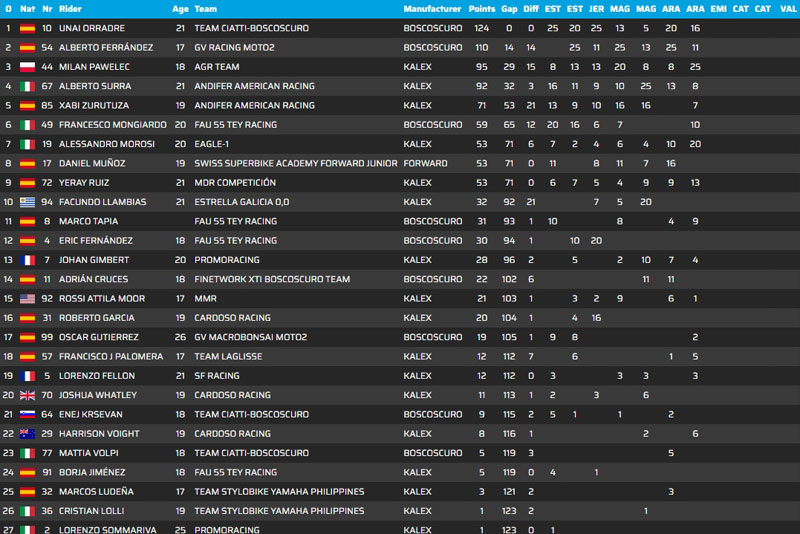Sort the table by Points column header
This screenshot has width=800, height=534.
click(482, 8)
